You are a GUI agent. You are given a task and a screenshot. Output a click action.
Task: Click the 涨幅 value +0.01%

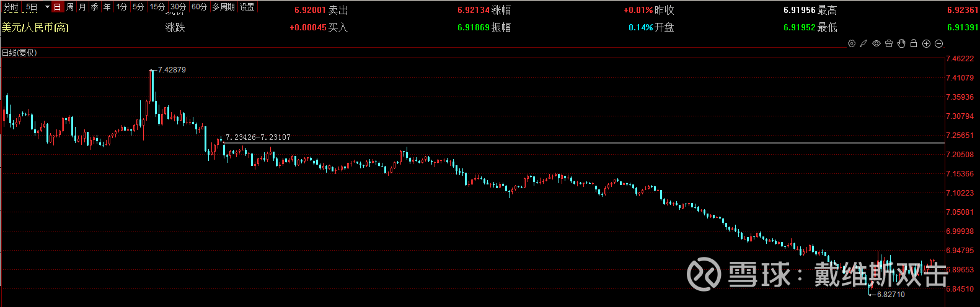638,11
